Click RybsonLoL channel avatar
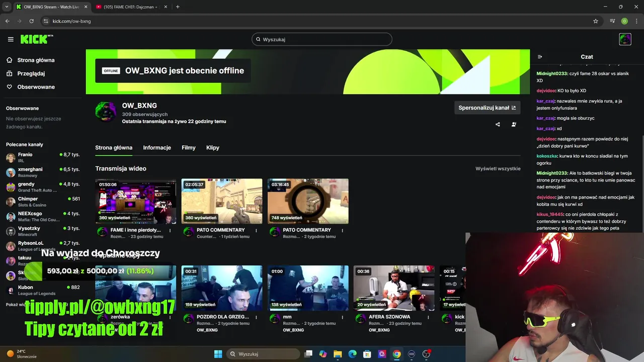644x362 pixels. coord(11,246)
